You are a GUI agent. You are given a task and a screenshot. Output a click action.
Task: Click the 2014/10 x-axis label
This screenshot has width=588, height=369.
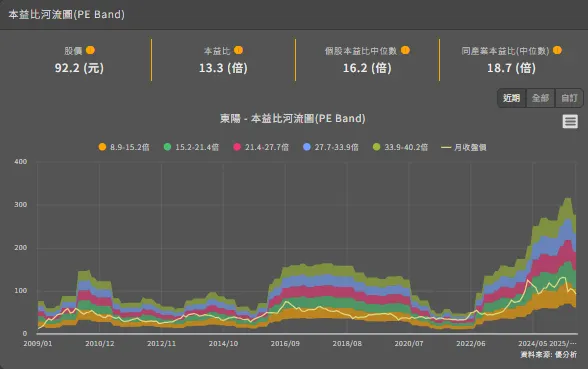[x=223, y=344]
